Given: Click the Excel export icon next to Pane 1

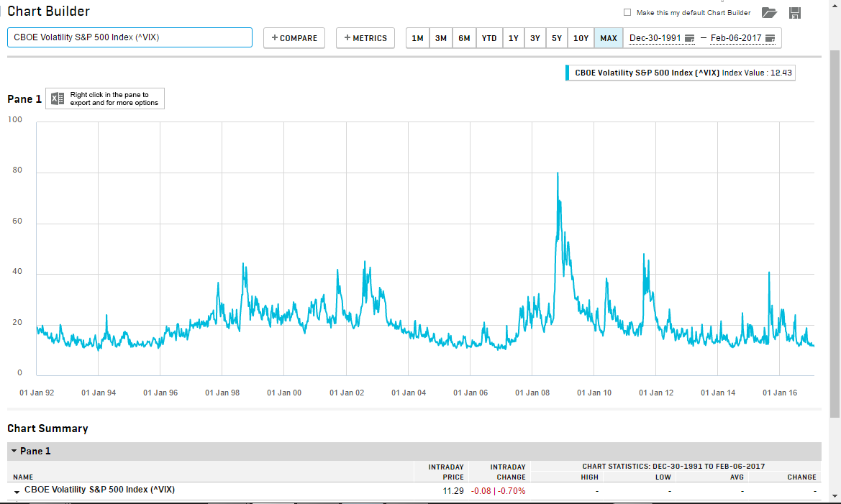Looking at the screenshot, I should [58, 98].
